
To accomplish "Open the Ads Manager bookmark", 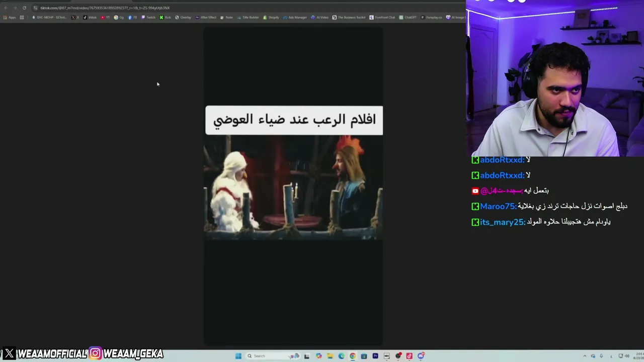I will point(295,18).
